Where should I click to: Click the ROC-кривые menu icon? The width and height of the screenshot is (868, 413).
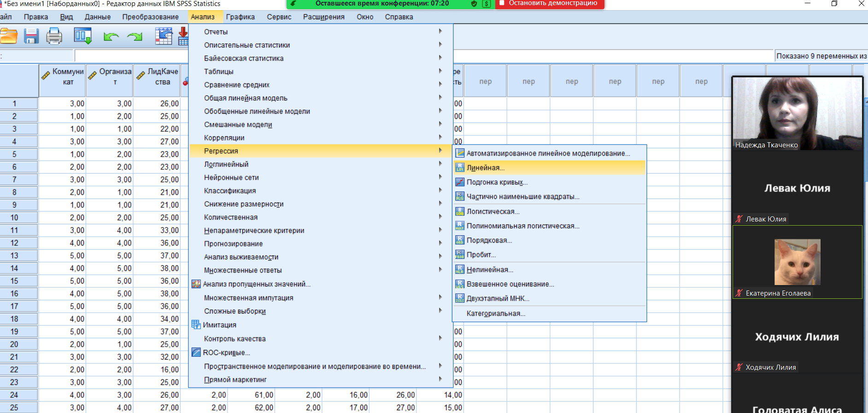pyautogui.click(x=196, y=353)
